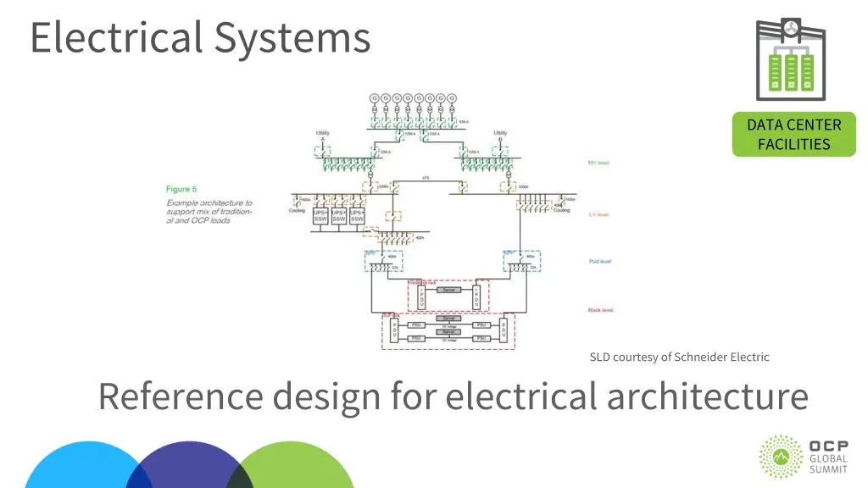This screenshot has width=868, height=488.
Task: Click the "LV level" label
Action: 598,214
